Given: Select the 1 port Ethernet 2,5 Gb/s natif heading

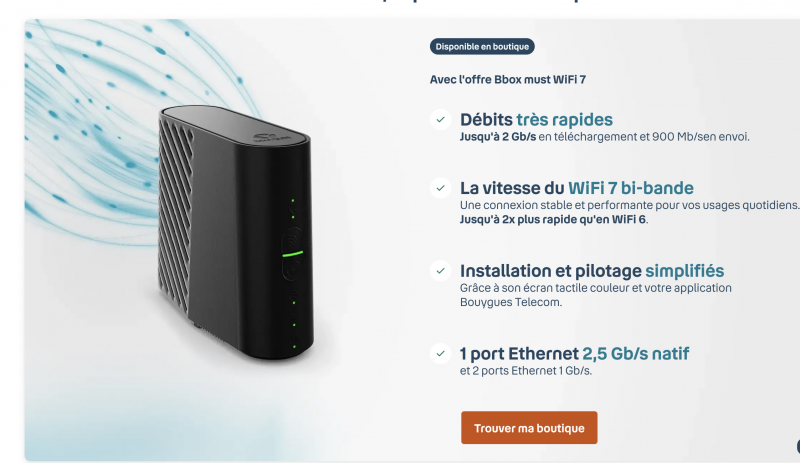Looking at the screenshot, I should click(x=574, y=353).
